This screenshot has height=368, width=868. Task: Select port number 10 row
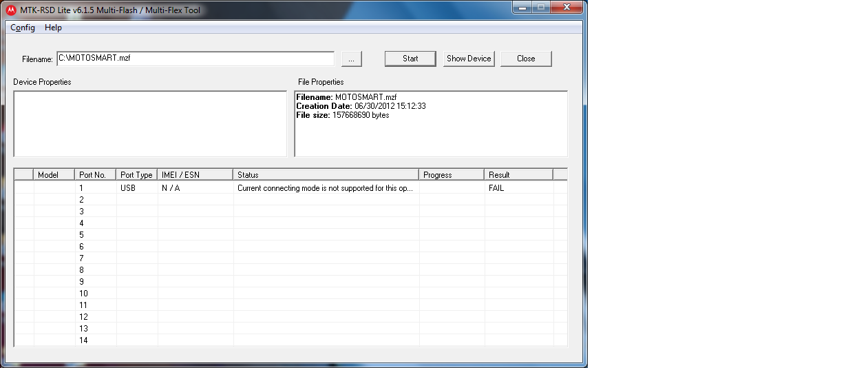[290, 294]
